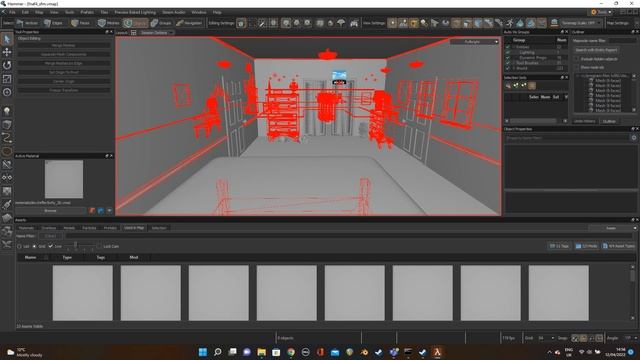640x360 pixels.
Task: Open the Windows Start menu
Action: click(x=203, y=352)
